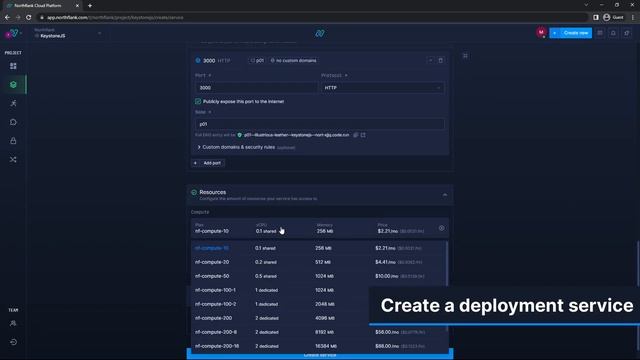Click the browser address bar
The height and width of the screenshot is (360, 640).
click(x=313, y=18)
